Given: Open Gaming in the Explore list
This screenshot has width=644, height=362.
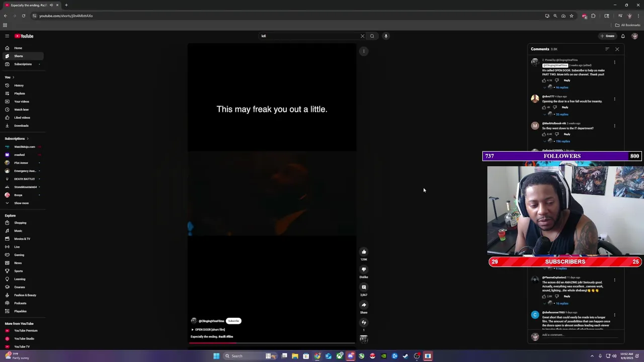Looking at the screenshot, I should [22, 255].
